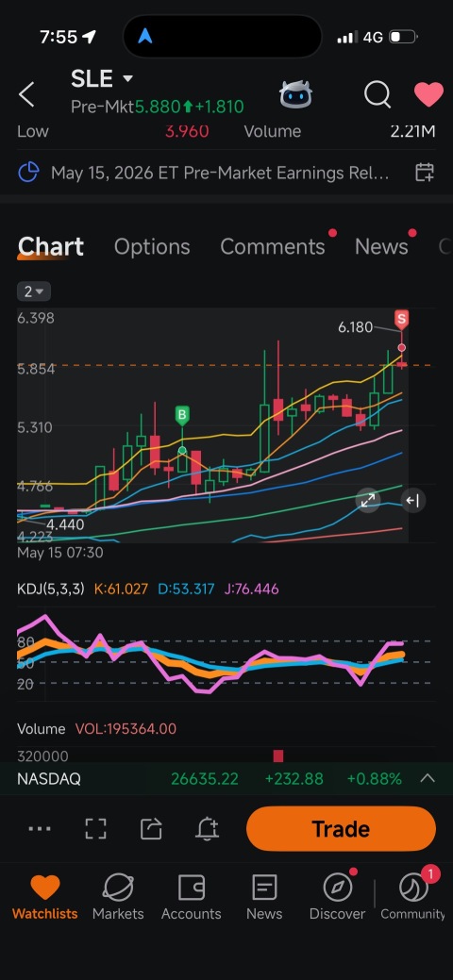453x980 pixels.
Task: Jump to latest candle with arrow-bar icon
Action: (x=412, y=500)
